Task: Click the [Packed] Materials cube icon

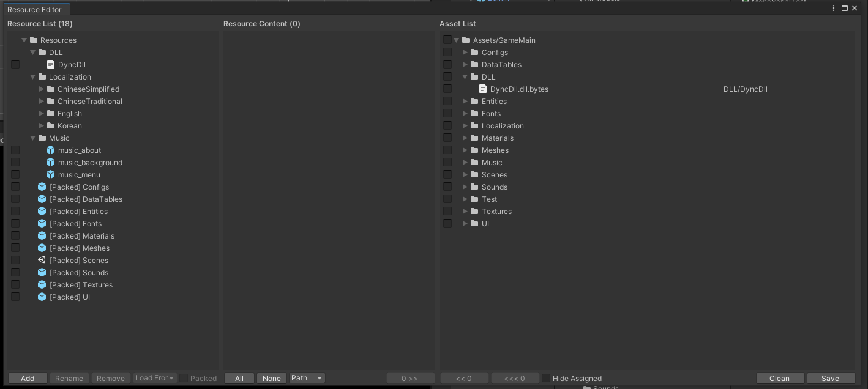Action: [x=42, y=235]
